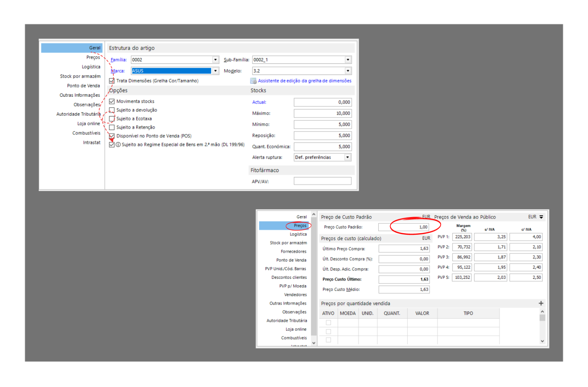Open Assistente de edição da grelha de dimensões

[x=304, y=81]
